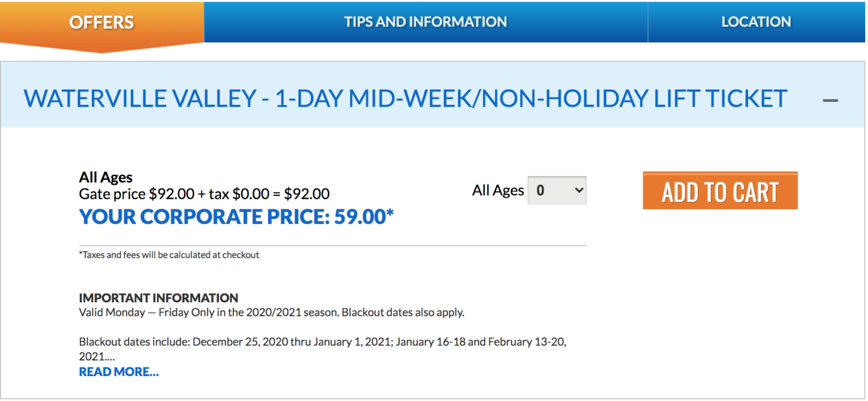Click the quantity value 0 in selector
868x401 pixels.
click(540, 190)
